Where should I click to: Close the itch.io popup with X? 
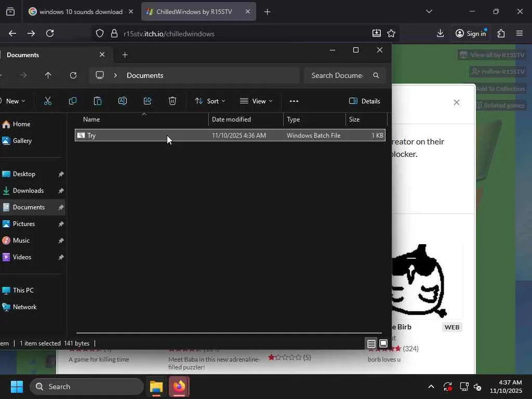(x=457, y=102)
